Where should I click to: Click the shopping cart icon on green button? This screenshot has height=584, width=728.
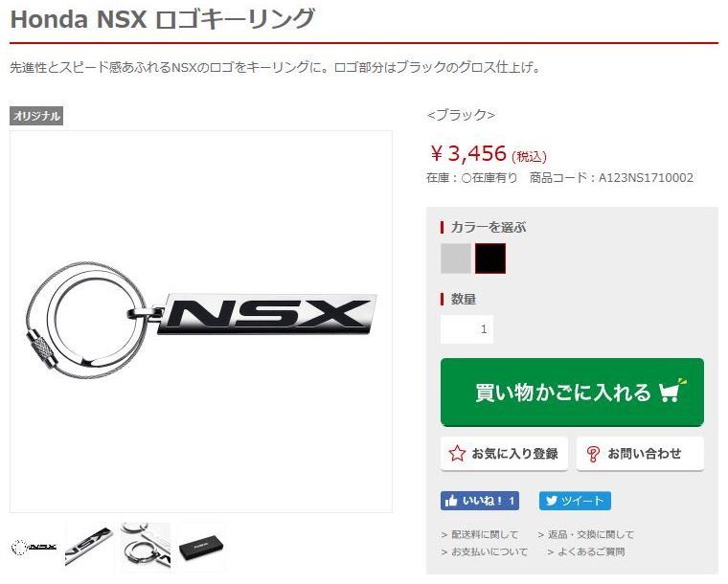click(672, 391)
